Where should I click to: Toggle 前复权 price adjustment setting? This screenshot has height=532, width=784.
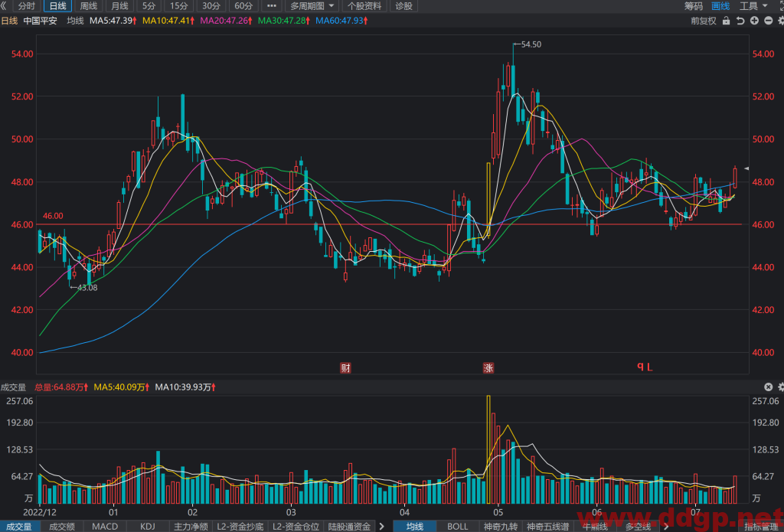[x=704, y=21]
